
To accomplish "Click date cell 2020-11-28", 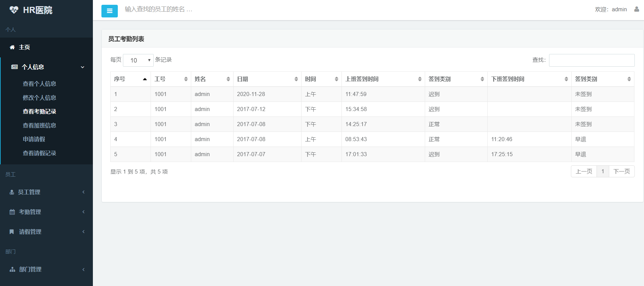I will click(251, 94).
